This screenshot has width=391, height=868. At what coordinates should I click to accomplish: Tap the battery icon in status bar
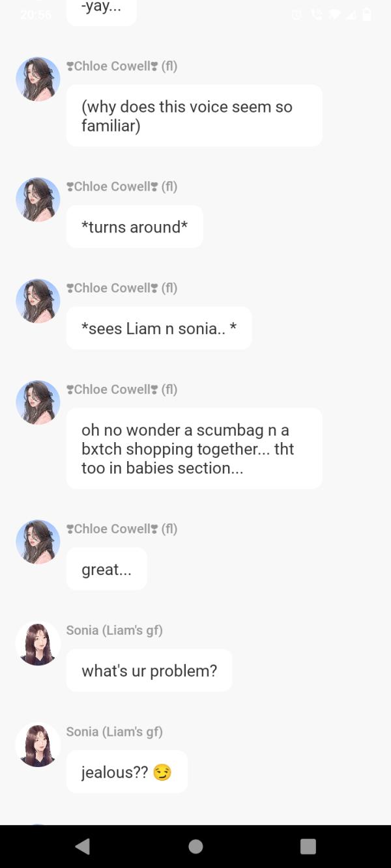click(367, 14)
